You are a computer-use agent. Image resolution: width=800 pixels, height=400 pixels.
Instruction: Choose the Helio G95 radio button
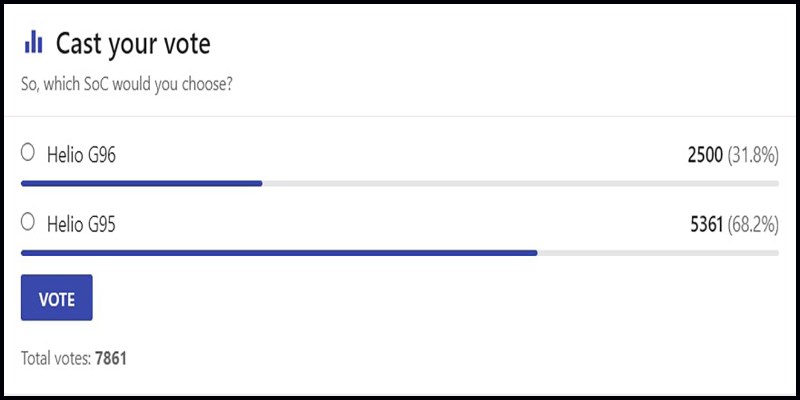(x=28, y=223)
